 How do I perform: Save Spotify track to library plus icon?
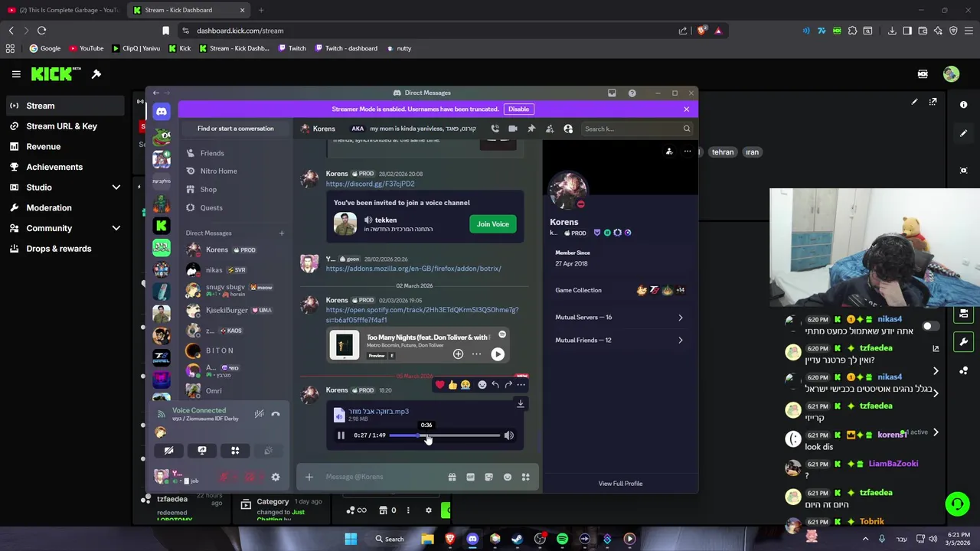(x=458, y=354)
